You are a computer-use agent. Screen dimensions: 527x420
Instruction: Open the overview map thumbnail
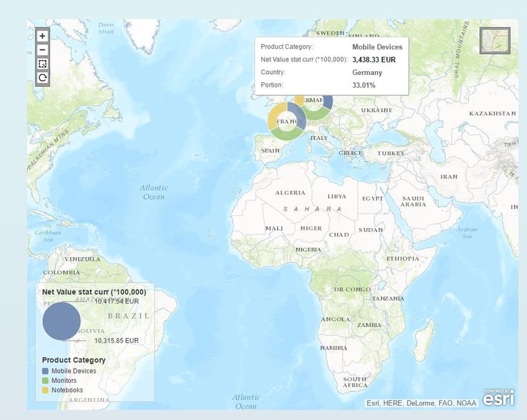tap(495, 41)
